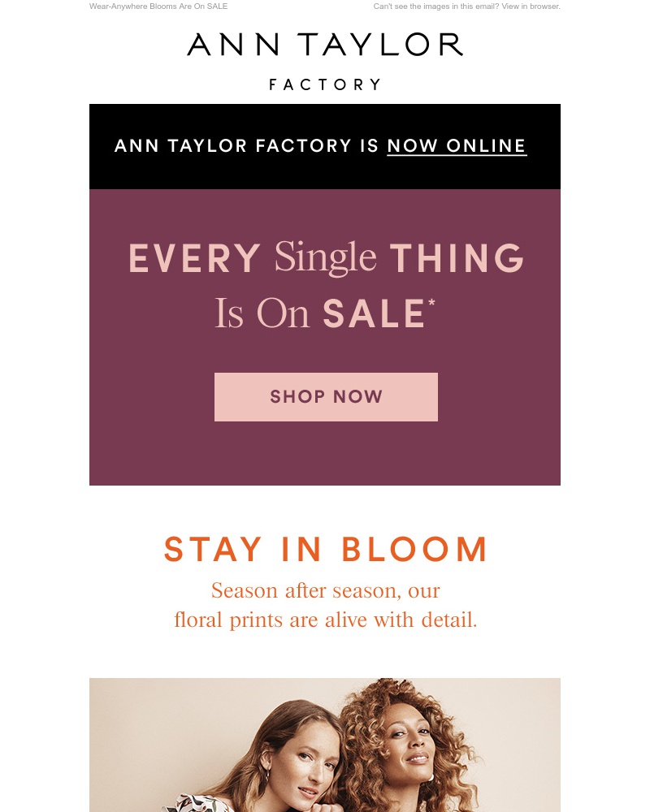Click the 'Season after season, our' text
The image size is (650, 812).
pos(326,590)
